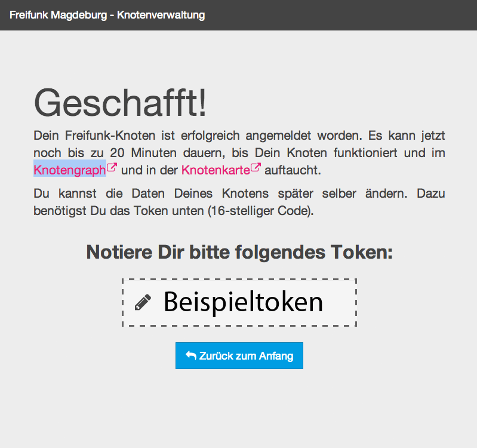Click the sentence 'Dein Freifunk-Knoten ist erfolgreich angemeldet'
This screenshot has height=448, width=477.
point(198,136)
